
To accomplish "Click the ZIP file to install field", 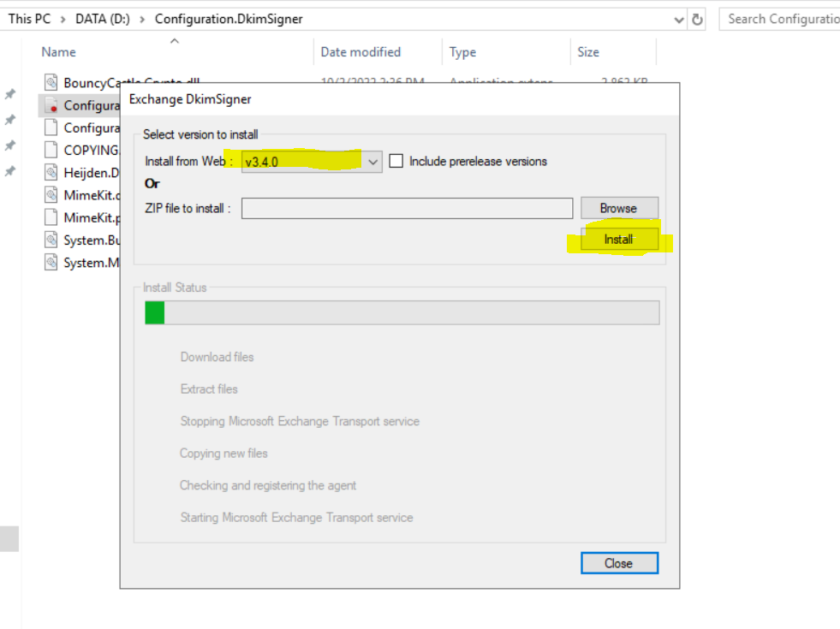I will pos(407,208).
